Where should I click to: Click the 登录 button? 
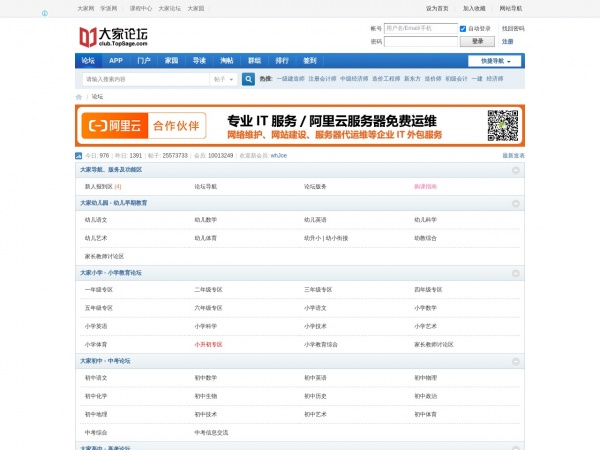pyautogui.click(x=477, y=41)
